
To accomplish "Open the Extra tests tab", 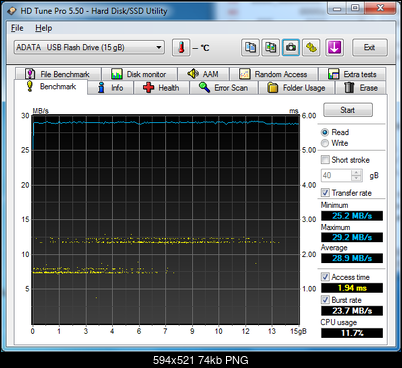I will click(x=352, y=74).
